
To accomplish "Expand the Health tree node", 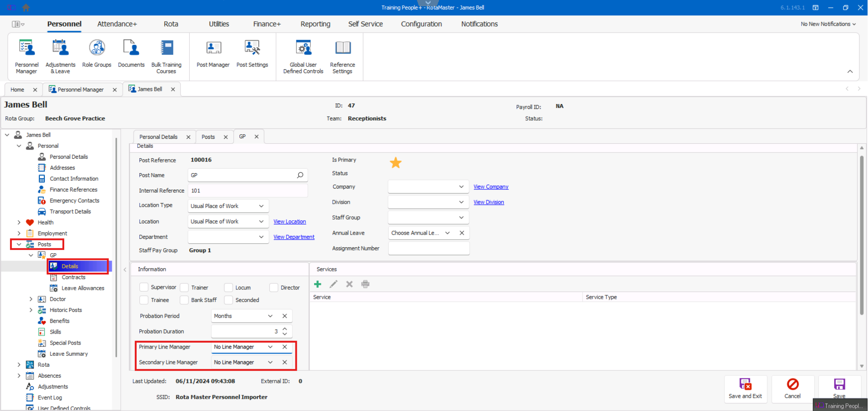I will [19, 222].
